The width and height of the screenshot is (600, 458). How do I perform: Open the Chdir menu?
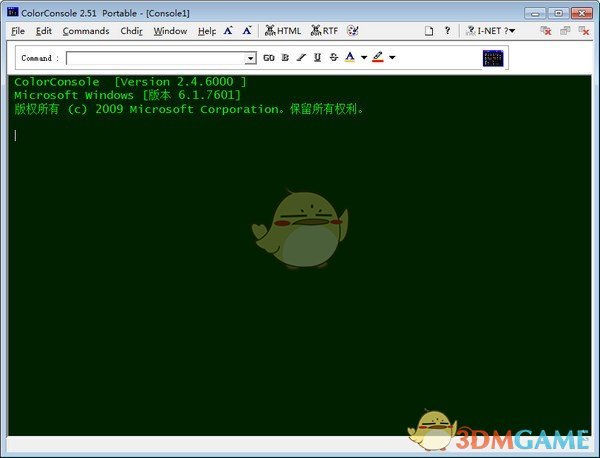[x=131, y=31]
